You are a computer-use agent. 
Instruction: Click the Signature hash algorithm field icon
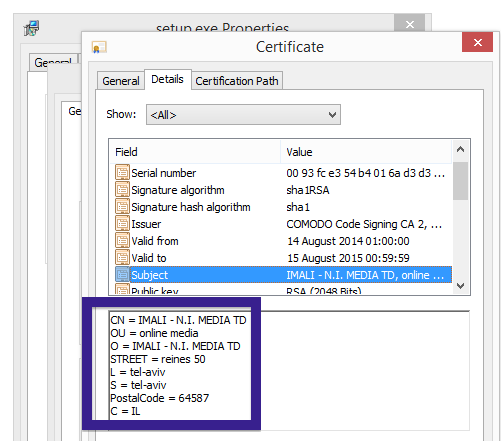pyautogui.click(x=122, y=207)
